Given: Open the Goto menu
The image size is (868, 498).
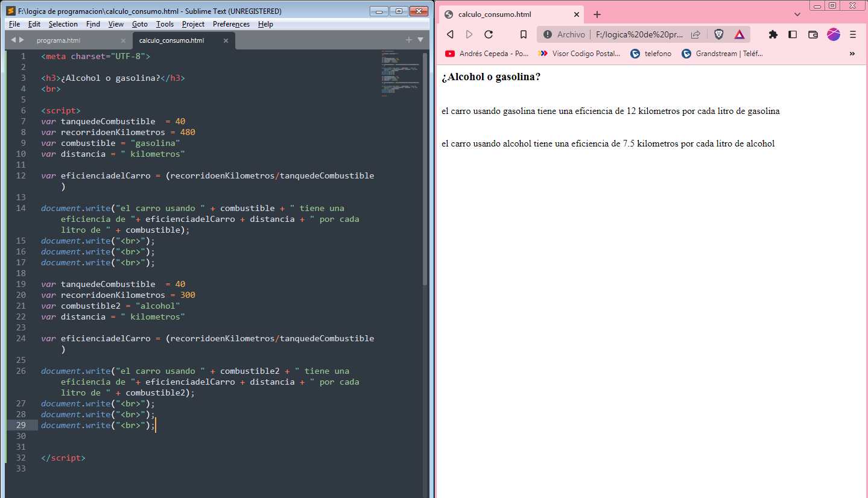Looking at the screenshot, I should click(x=139, y=24).
